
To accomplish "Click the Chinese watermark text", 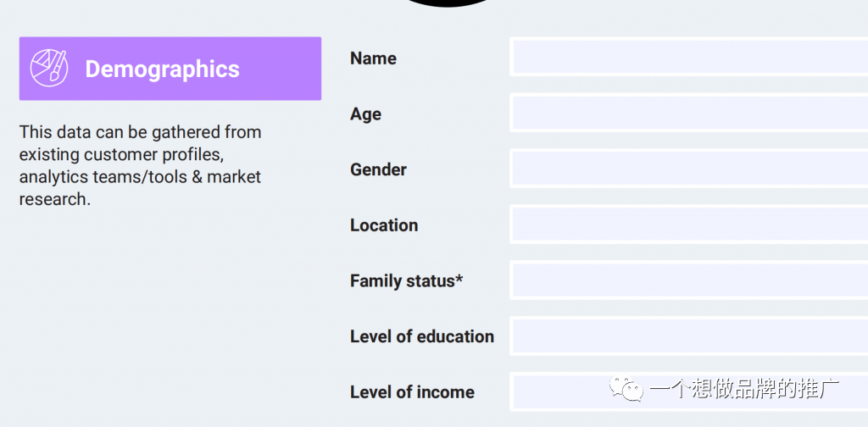I will click(x=743, y=390).
